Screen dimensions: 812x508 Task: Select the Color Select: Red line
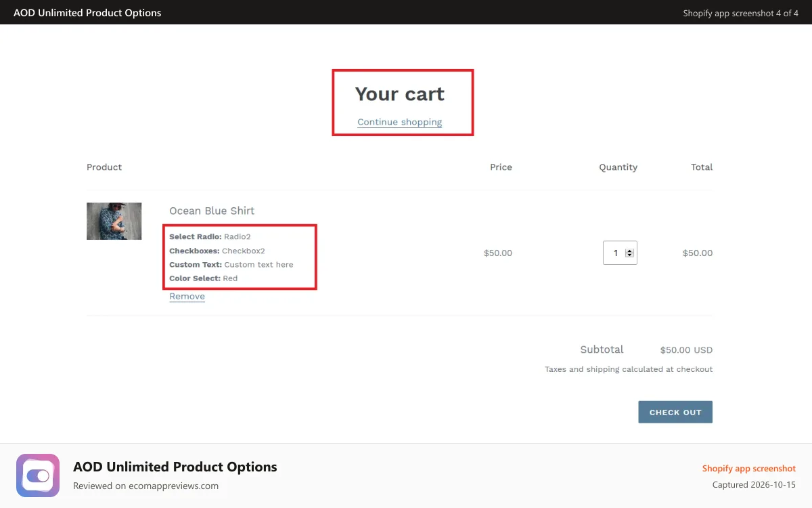[x=203, y=278]
